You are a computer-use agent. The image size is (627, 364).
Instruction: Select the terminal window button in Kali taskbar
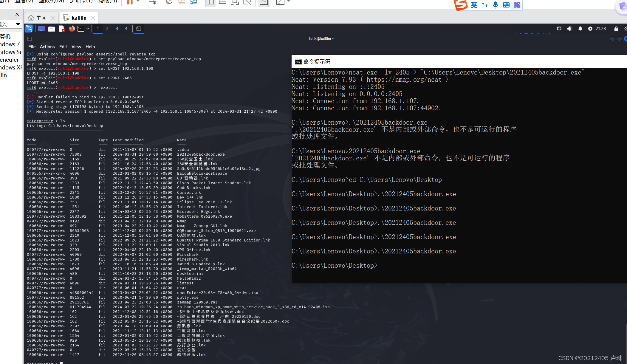tap(139, 29)
